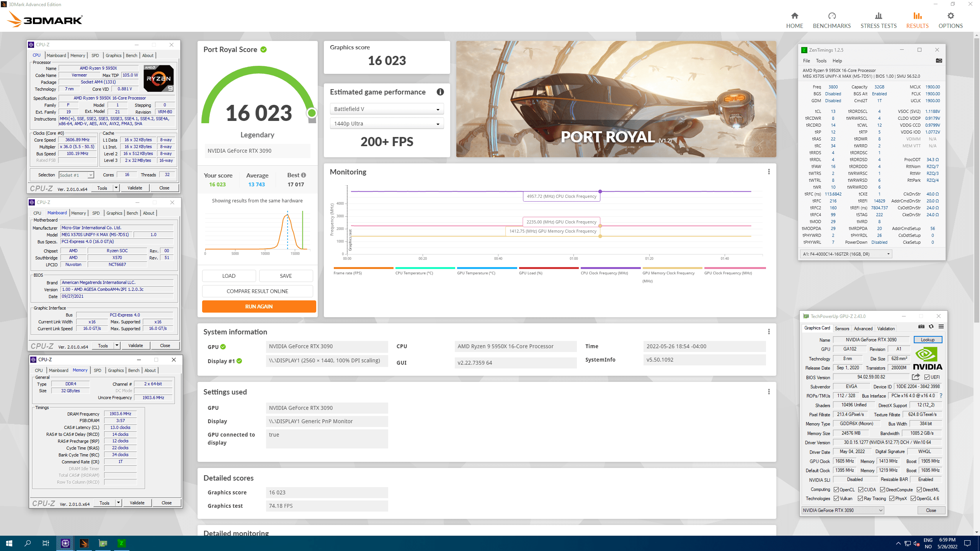The image size is (980, 551).
Task: Switch to SPD tab in top CPU-Z window
Action: (x=95, y=55)
